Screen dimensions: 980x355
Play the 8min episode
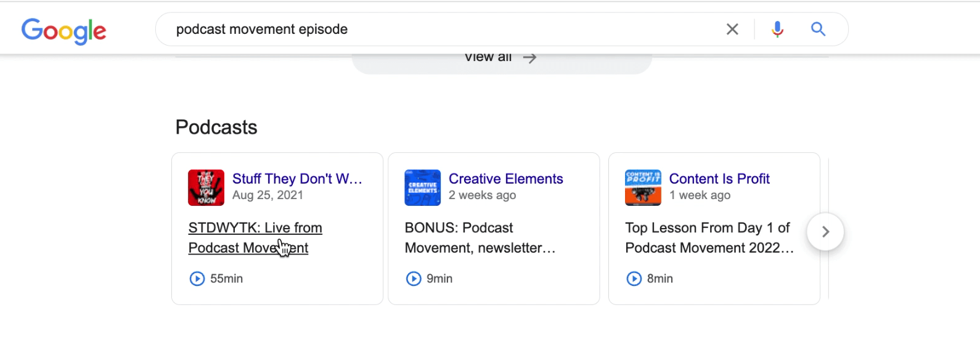pos(634,279)
